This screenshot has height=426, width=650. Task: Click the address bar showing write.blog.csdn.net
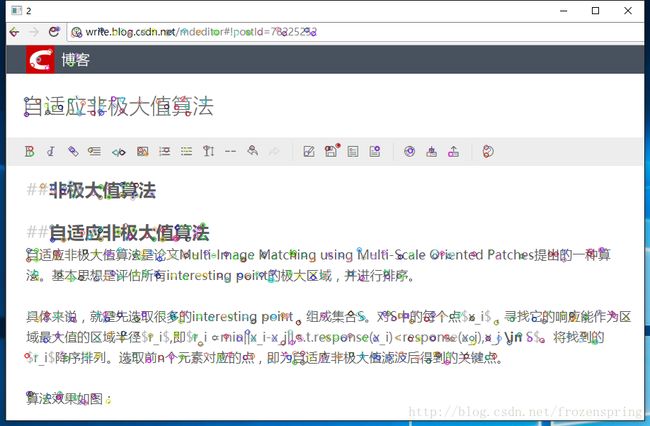356,32
